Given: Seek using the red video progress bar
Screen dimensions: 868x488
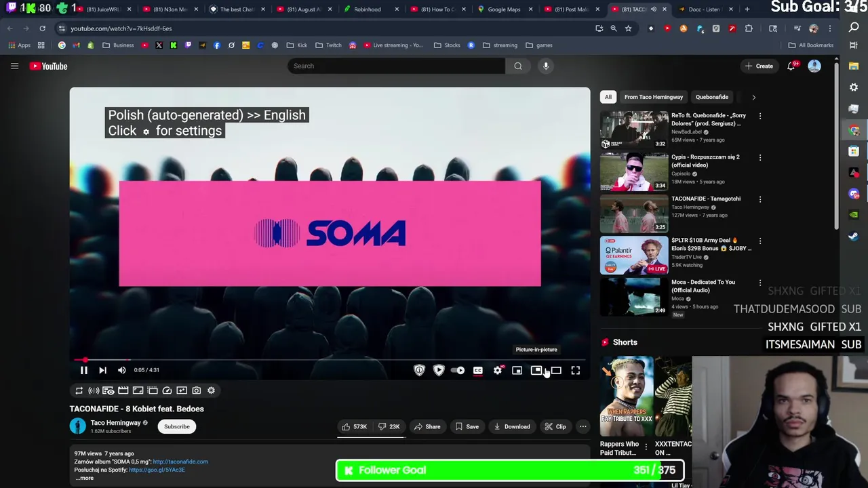Looking at the screenshot, I should pos(330,360).
